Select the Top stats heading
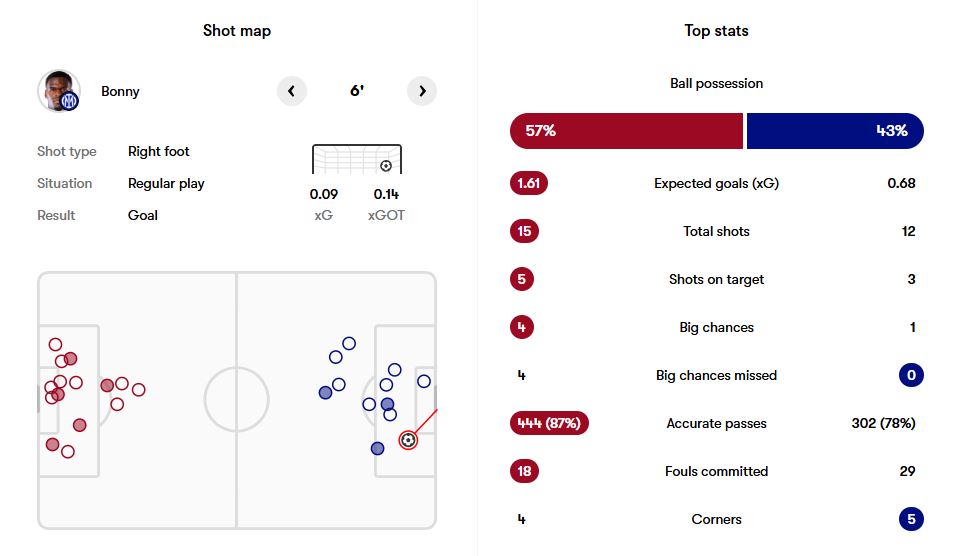The height and width of the screenshot is (556, 953). tap(716, 30)
